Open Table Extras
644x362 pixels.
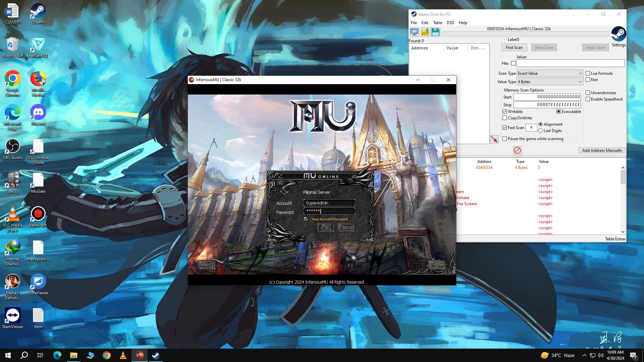click(615, 239)
